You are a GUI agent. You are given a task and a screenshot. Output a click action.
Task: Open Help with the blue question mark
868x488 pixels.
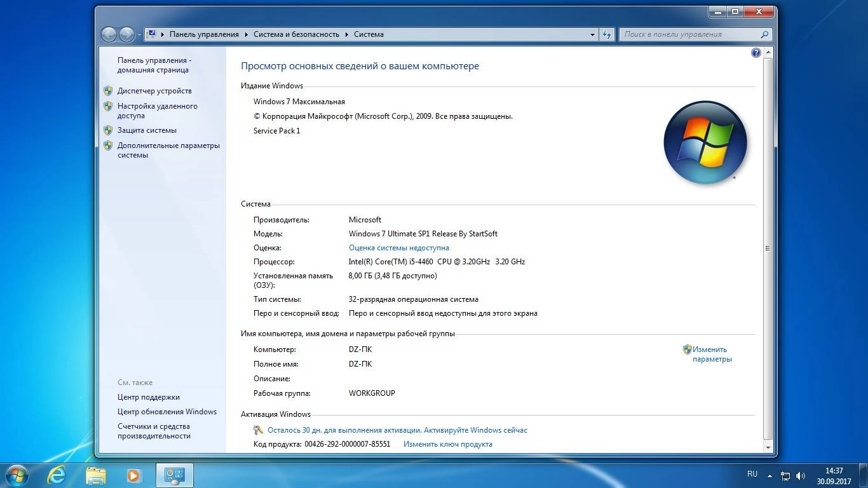756,53
